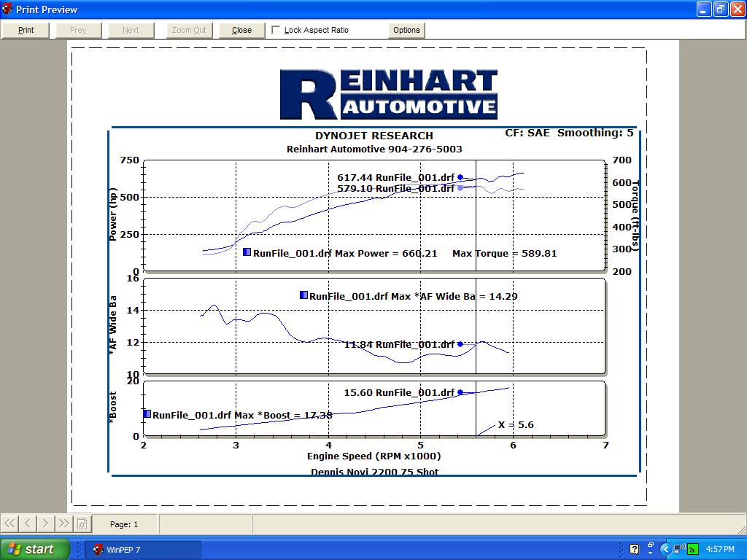Viewport: 747px width, 560px height.
Task: Open the Windows start menu
Action: point(34,549)
